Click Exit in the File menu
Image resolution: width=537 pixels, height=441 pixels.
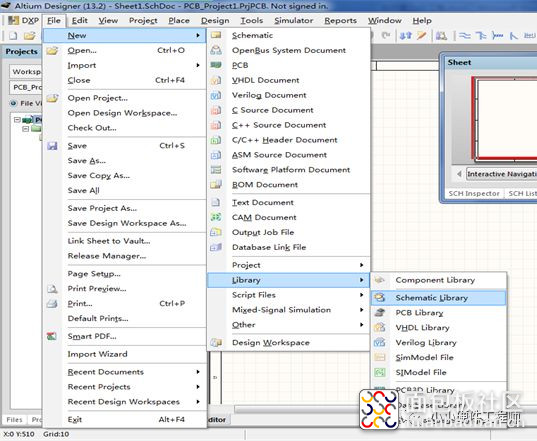coord(75,419)
